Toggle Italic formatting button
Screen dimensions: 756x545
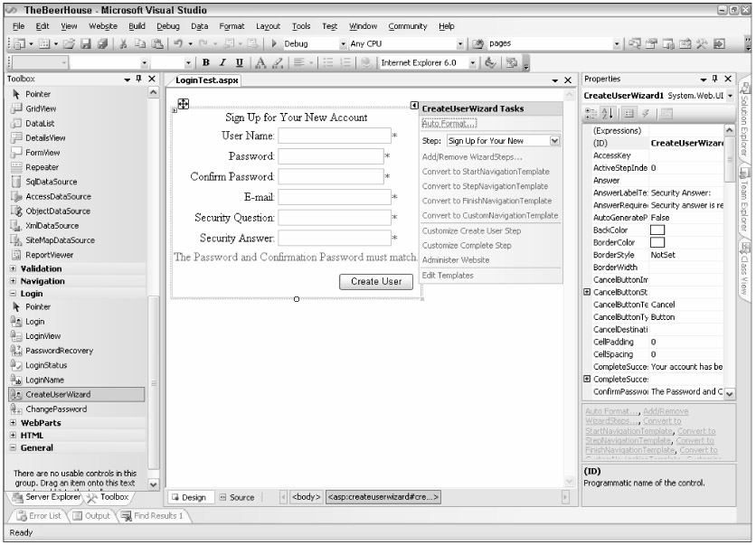222,64
